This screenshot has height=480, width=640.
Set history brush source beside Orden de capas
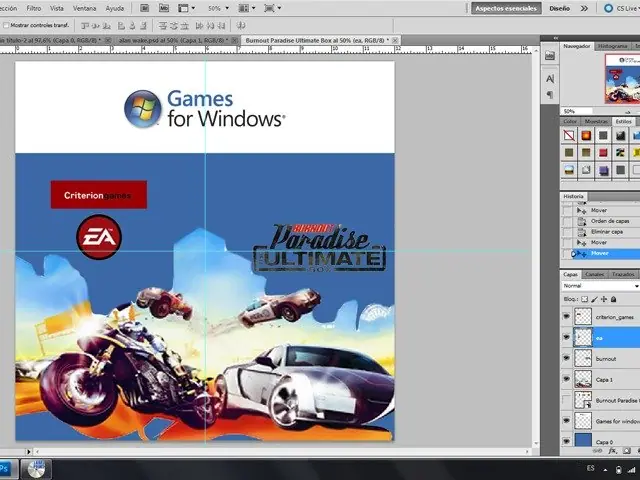tap(567, 221)
